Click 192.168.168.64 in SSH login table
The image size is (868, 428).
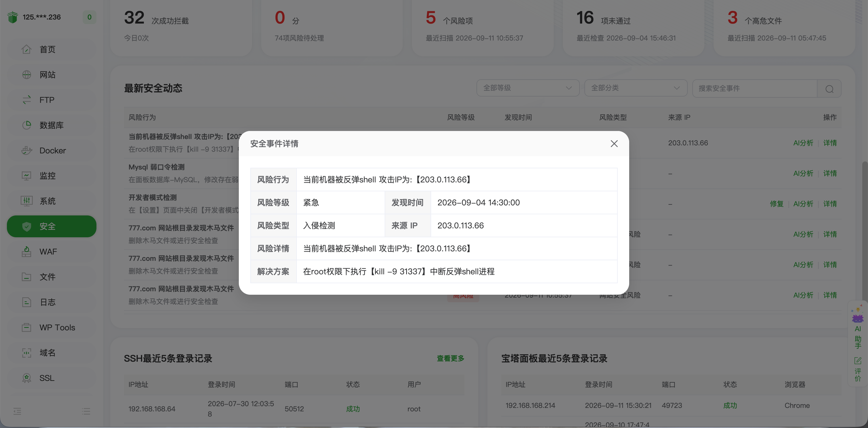(x=152, y=409)
